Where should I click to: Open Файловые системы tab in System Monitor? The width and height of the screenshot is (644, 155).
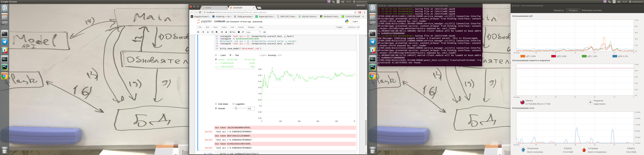(x=592, y=10)
